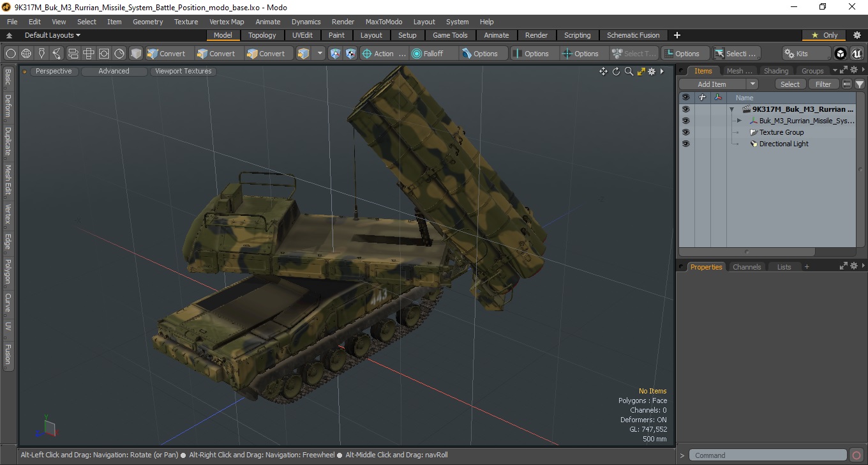Switch to the Schematic Fusion tab
Screen dimensions: 868x465
click(633, 35)
